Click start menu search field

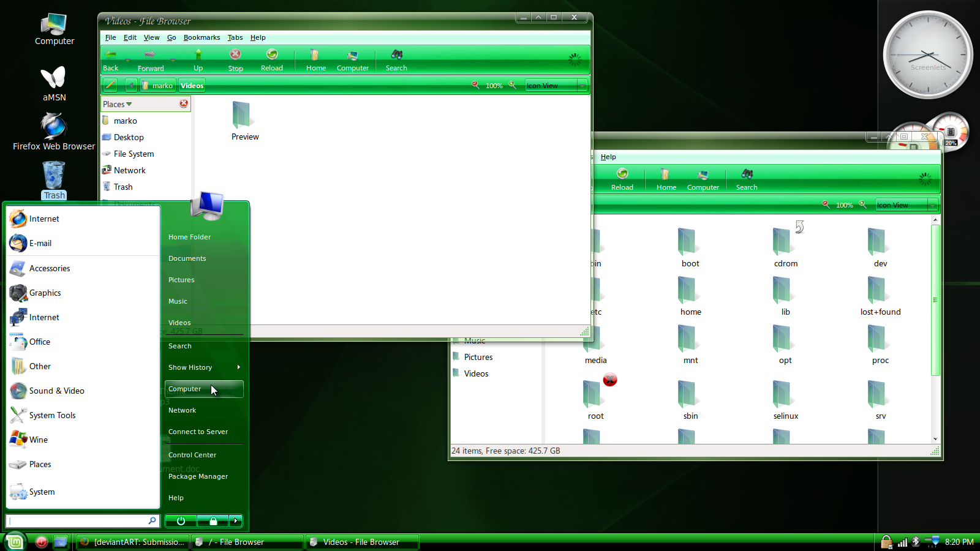tap(82, 520)
